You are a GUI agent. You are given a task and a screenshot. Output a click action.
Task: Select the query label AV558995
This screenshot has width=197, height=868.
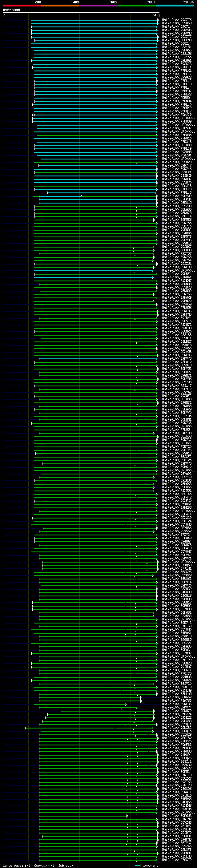click(x=11, y=10)
